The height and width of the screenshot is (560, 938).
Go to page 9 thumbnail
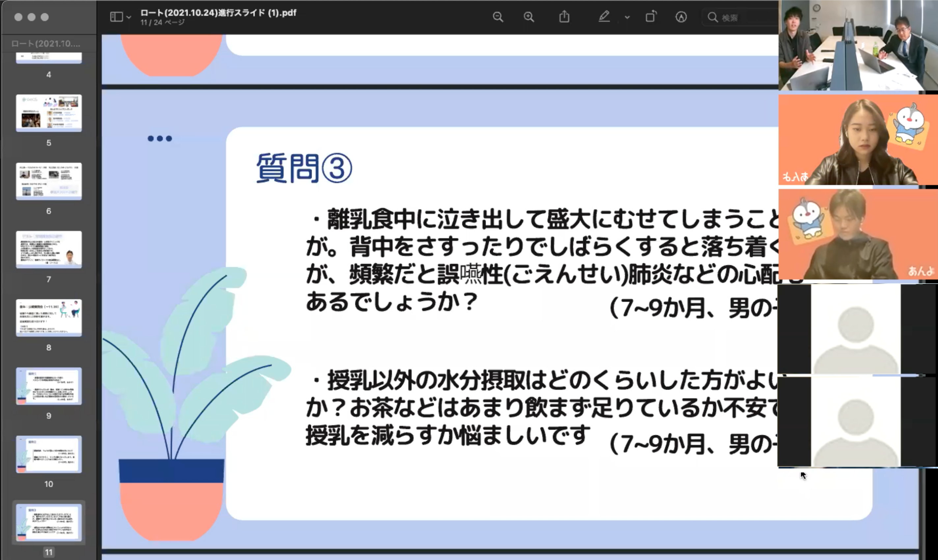coord(49,386)
